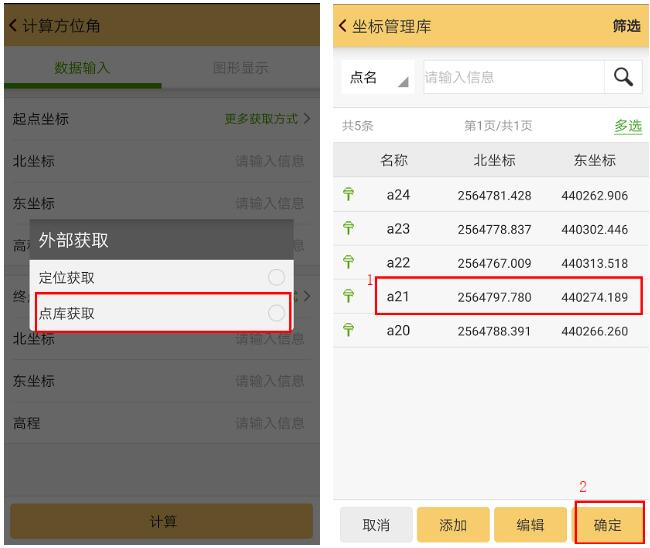Image resolution: width=650 pixels, height=548 pixels.
Task: Switch to the 图形显示 tab
Action: (240, 68)
